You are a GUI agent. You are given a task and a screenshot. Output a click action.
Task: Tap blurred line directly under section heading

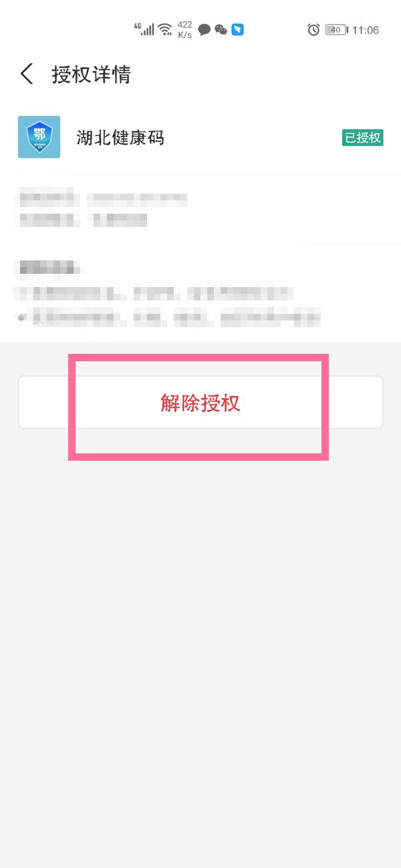pyautogui.click(x=155, y=293)
